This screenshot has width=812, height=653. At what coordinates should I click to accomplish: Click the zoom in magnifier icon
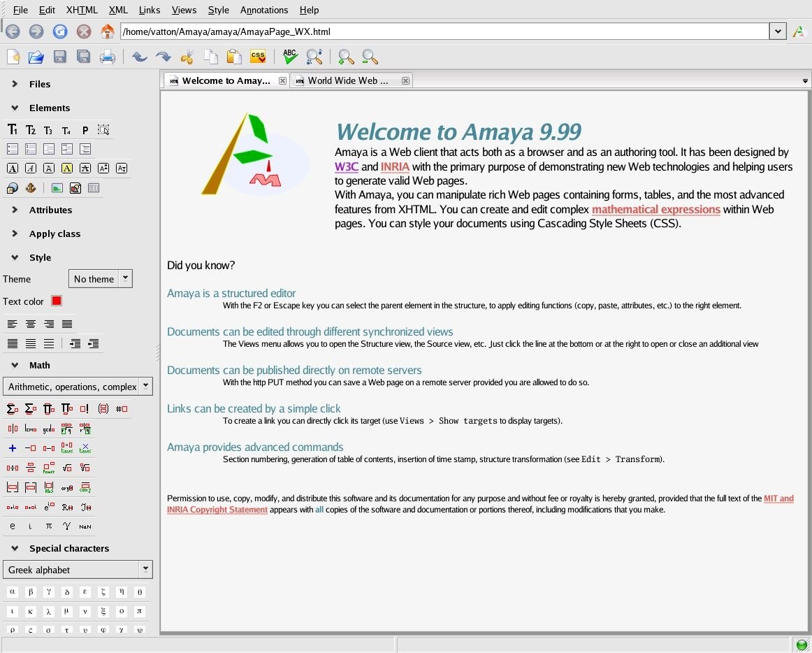pos(346,56)
